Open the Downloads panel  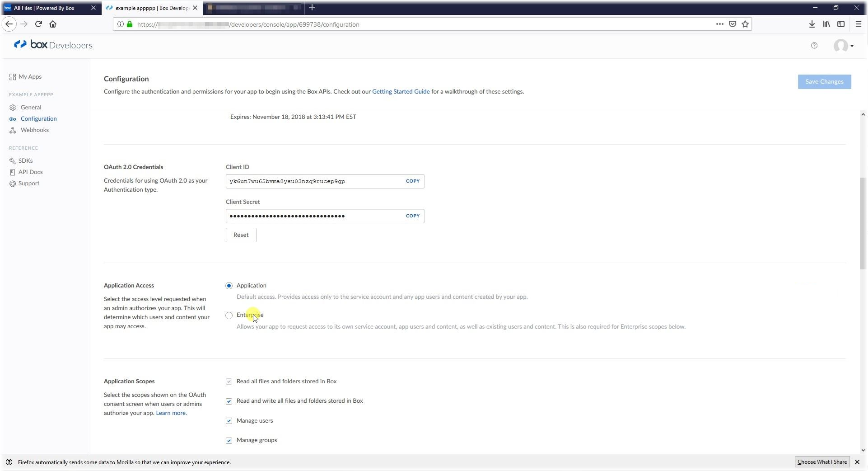(x=812, y=24)
